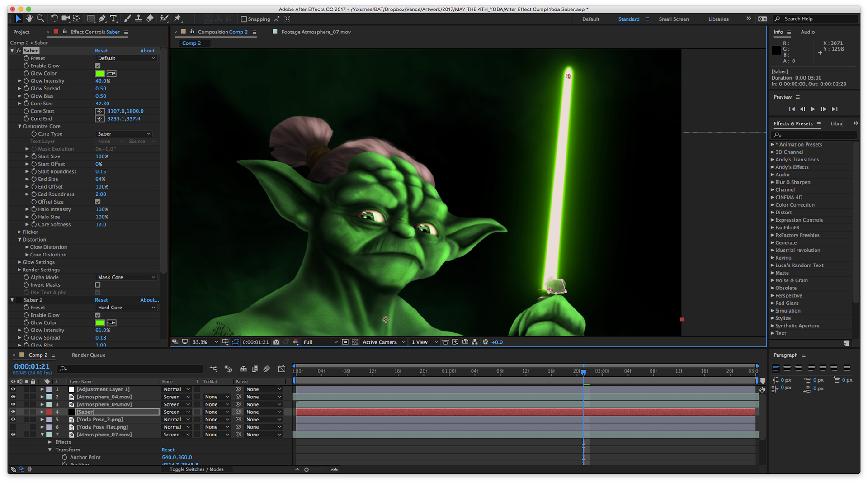Open the Core Type Saber dropdown
Image resolution: width=868 pixels, height=483 pixels.
124,134
